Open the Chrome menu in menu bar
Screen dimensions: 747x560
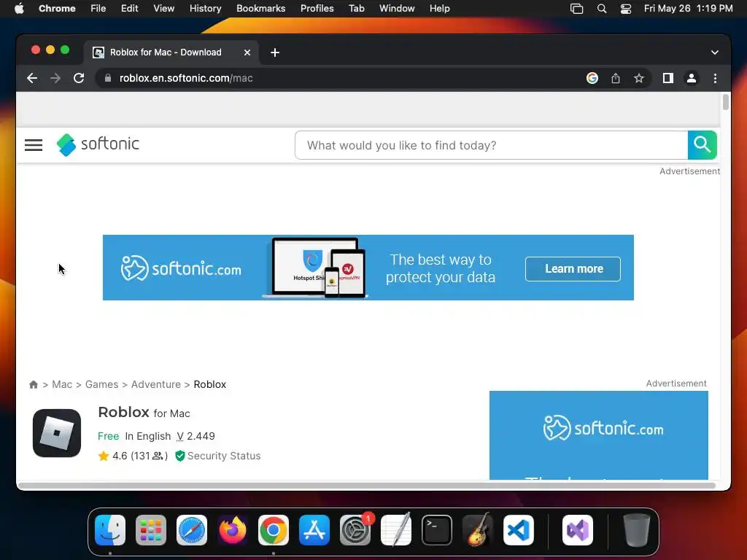point(57,9)
